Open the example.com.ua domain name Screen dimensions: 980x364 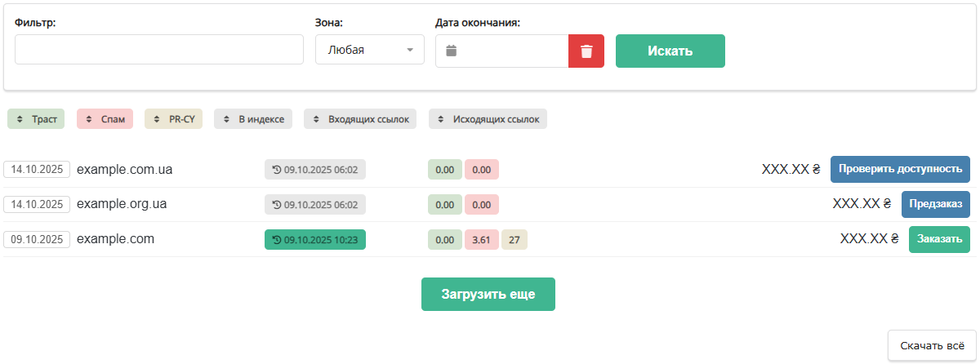click(124, 170)
